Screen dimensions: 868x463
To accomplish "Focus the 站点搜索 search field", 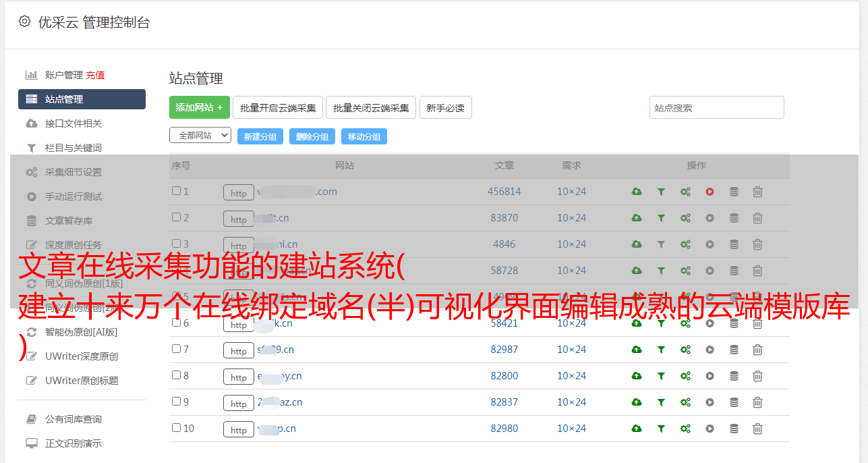I will tap(716, 108).
